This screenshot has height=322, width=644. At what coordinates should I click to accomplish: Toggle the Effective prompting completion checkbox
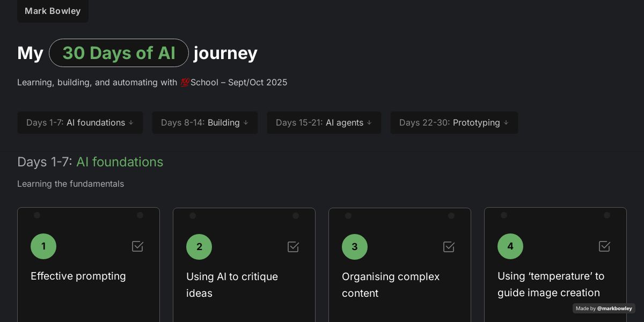tap(138, 246)
